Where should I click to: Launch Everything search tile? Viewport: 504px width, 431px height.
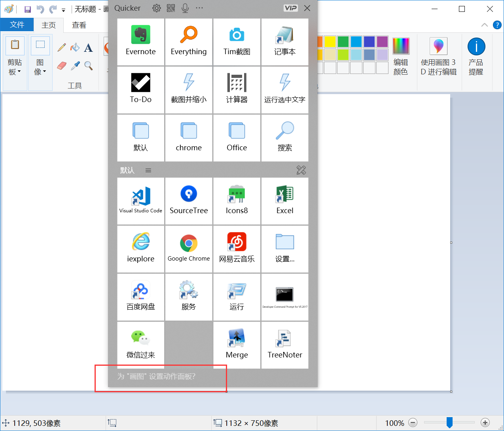click(189, 42)
